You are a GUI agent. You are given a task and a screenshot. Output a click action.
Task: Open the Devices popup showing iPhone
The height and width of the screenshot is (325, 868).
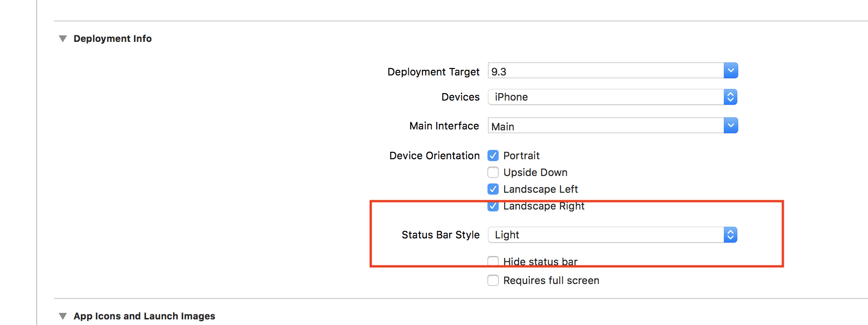coord(605,97)
